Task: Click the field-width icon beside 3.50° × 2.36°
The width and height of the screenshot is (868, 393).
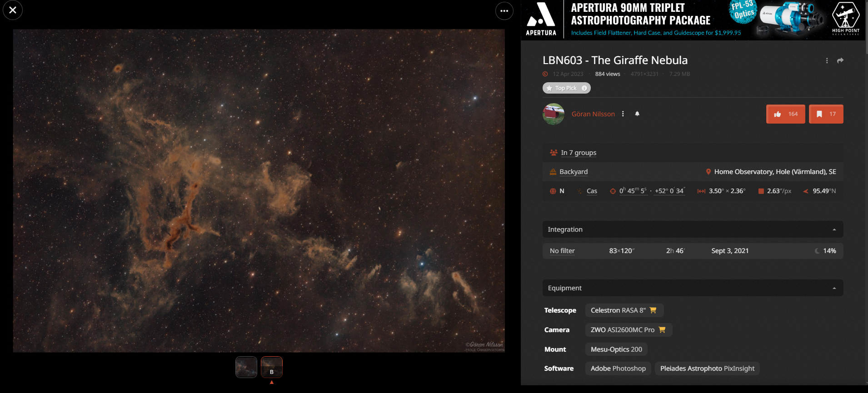Action: tap(702, 191)
